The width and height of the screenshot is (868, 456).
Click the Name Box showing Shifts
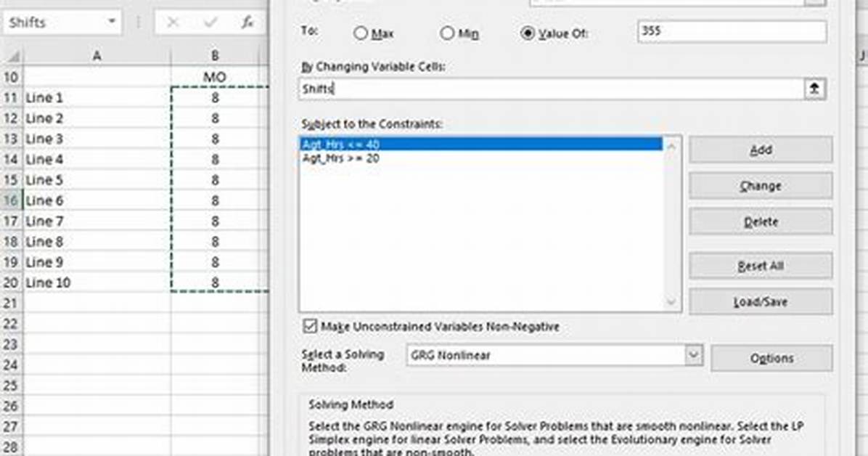pyautogui.click(x=62, y=23)
